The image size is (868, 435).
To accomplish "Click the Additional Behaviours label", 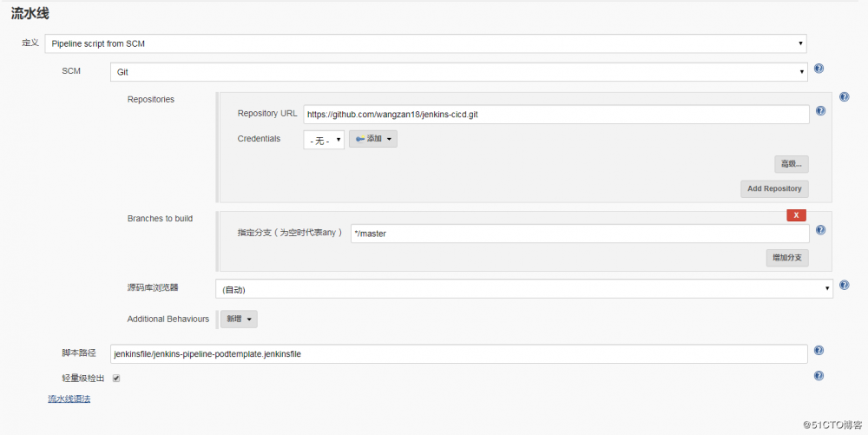I will [x=168, y=319].
